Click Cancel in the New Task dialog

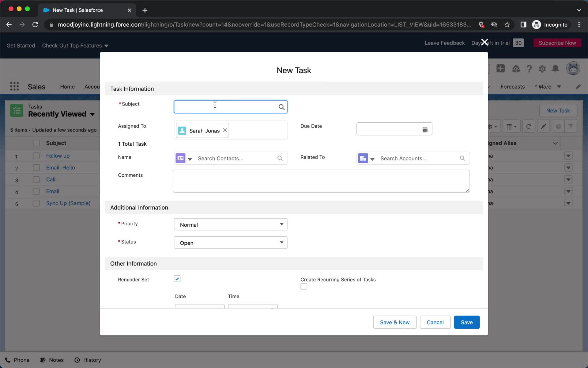click(435, 322)
